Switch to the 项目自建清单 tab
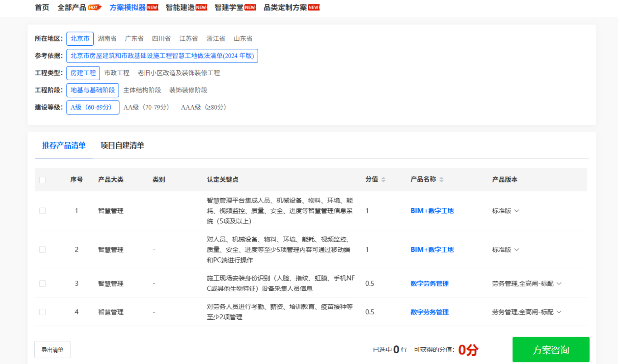 [x=122, y=145]
